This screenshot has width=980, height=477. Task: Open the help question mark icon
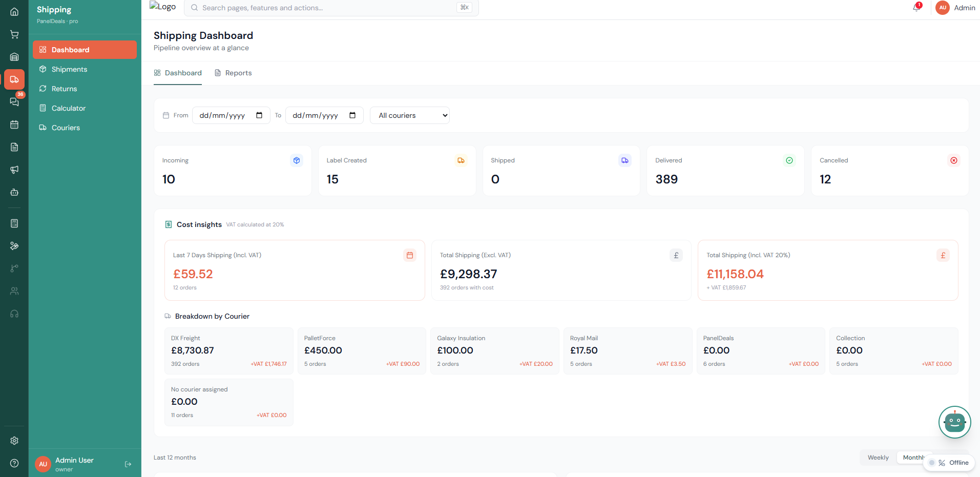pyautogui.click(x=14, y=463)
